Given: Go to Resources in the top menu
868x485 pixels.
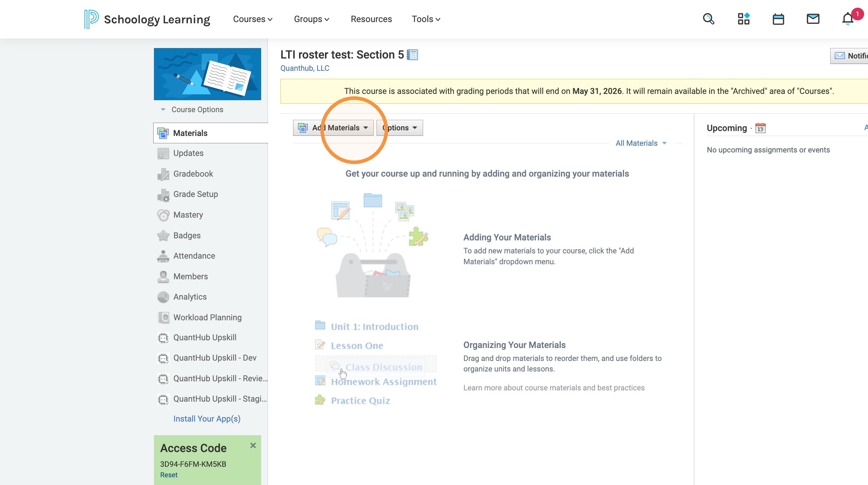Looking at the screenshot, I should coord(371,19).
